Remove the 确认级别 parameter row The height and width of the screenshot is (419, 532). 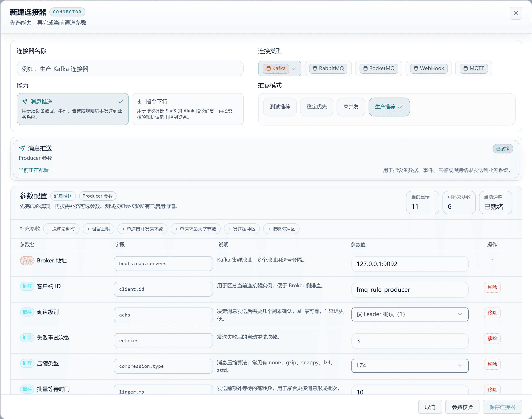coord(492,313)
